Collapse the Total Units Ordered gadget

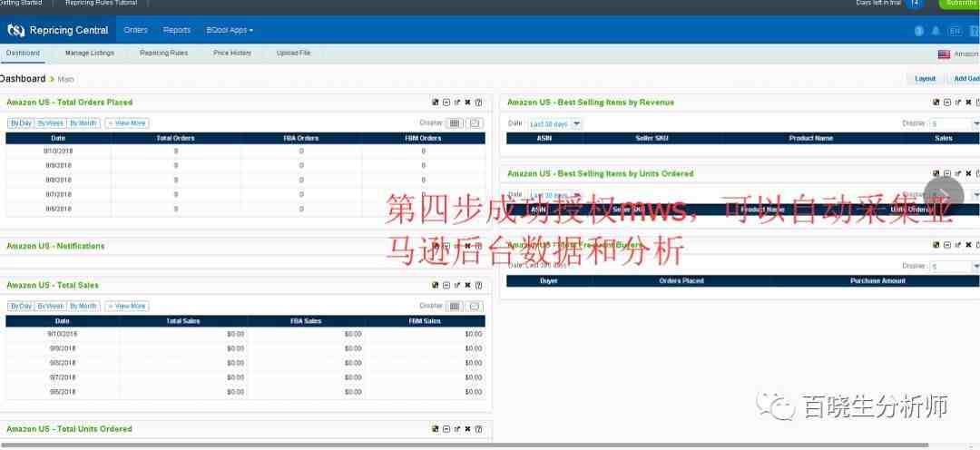coord(446,429)
